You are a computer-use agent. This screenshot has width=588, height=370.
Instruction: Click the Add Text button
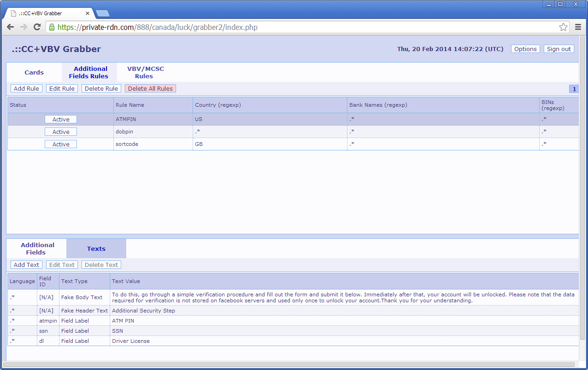point(26,265)
